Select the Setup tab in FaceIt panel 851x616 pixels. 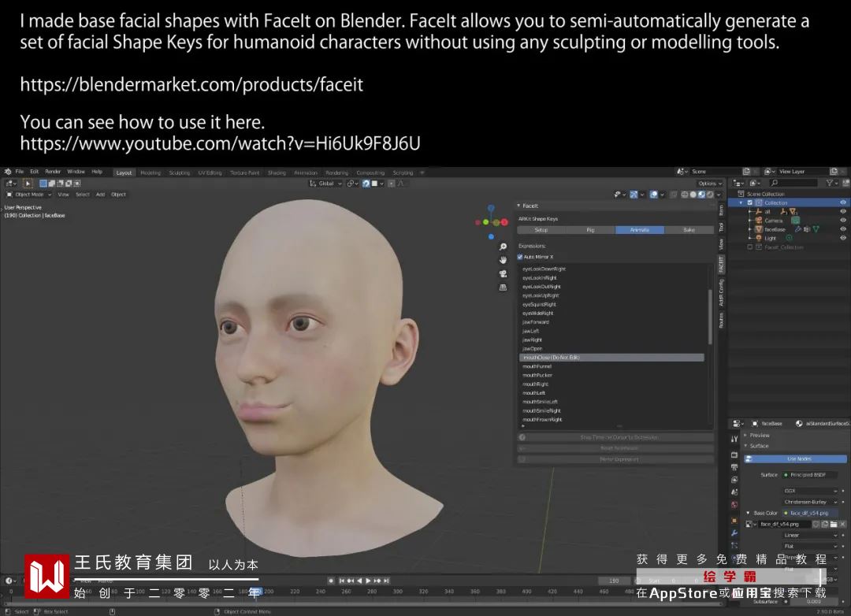click(541, 230)
